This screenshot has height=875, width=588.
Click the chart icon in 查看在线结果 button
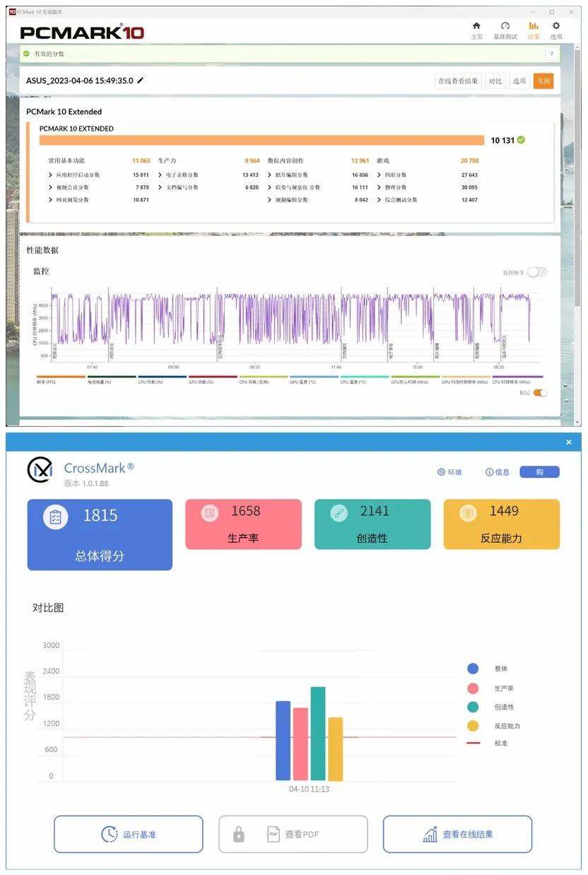430,835
